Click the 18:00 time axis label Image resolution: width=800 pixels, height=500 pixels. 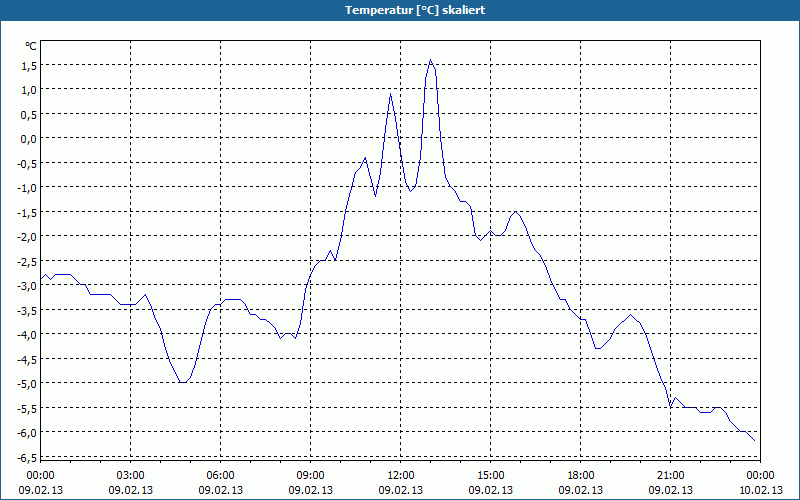(581, 476)
